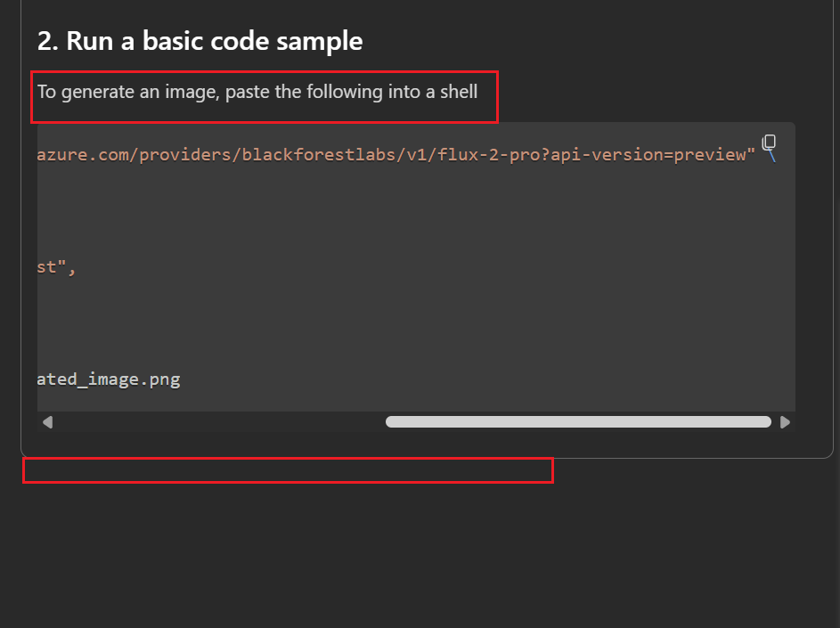840x628 pixels.
Task: Click the 'st",' fragment in code
Action: tap(56, 267)
